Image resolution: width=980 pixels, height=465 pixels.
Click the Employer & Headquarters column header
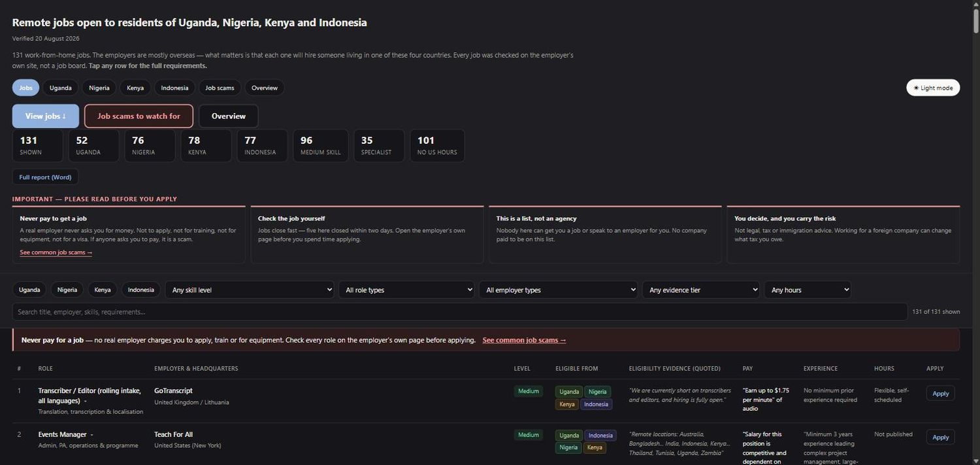click(x=196, y=368)
